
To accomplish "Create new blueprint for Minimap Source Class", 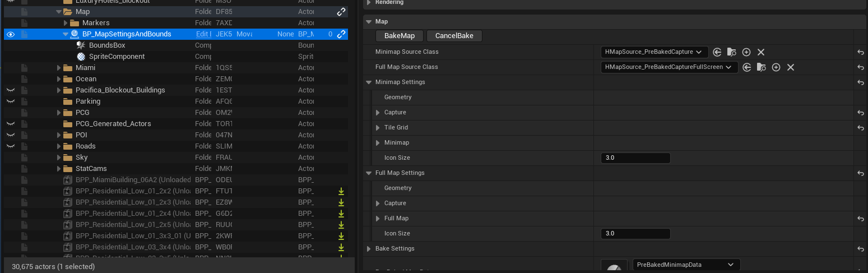I will click(746, 52).
